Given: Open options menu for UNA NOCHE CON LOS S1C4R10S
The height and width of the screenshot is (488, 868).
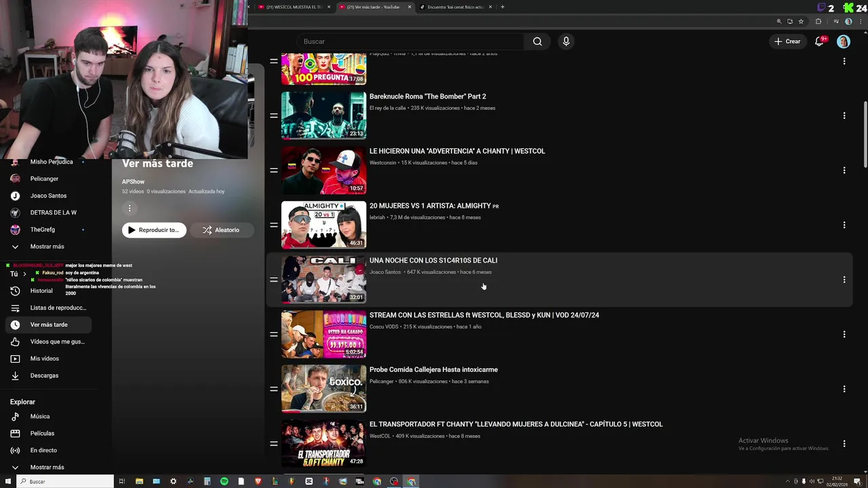Looking at the screenshot, I should coord(844,279).
